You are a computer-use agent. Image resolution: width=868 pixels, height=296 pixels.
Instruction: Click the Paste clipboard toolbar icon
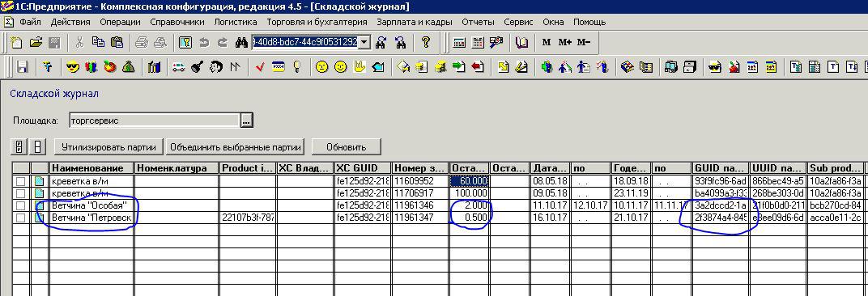click(x=117, y=43)
